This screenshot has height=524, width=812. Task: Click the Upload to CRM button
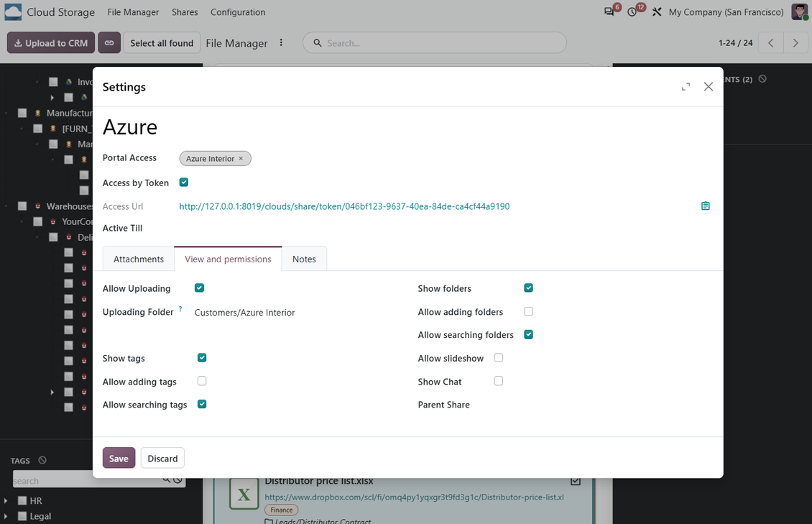pos(51,43)
